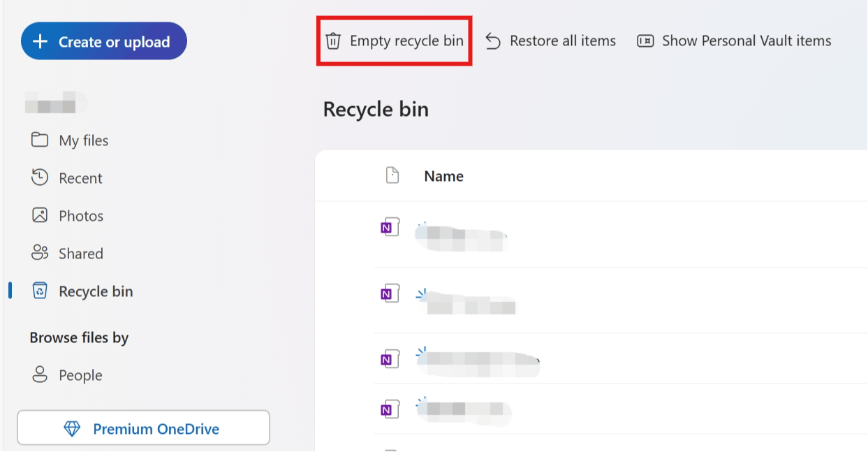
Task: Click the Recycle bin page heading
Action: (376, 110)
